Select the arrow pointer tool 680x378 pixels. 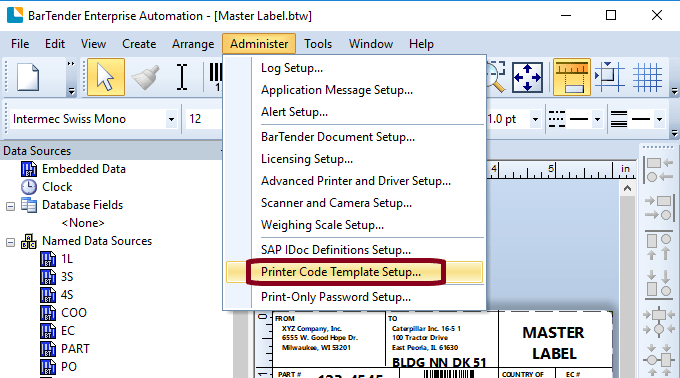(x=106, y=77)
